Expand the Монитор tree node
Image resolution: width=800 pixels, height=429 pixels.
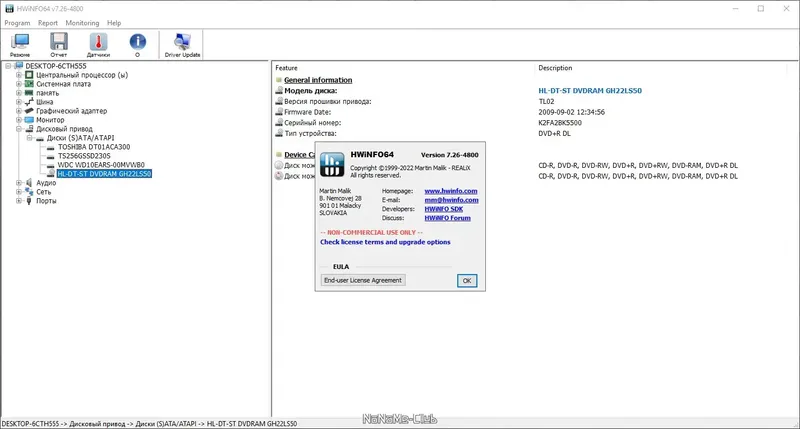click(x=19, y=120)
